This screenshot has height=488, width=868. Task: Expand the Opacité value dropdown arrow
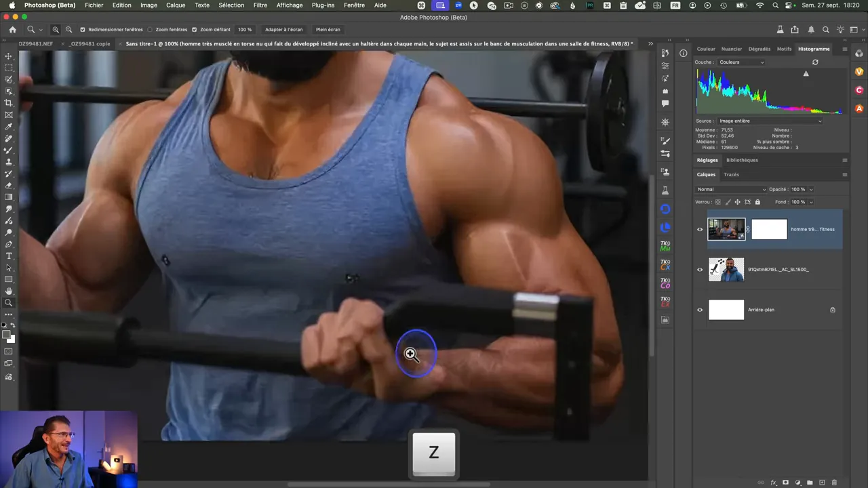(811, 190)
